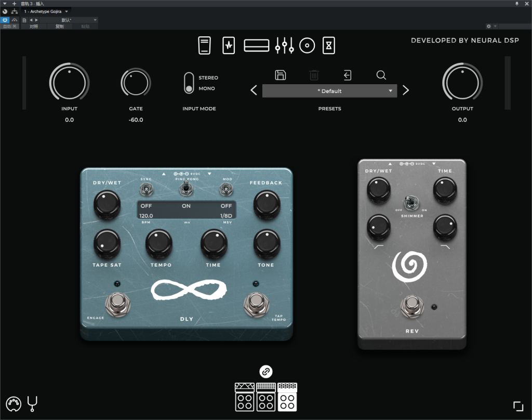Screen dimensions: 532x420
Task: Click the delay DRY/WET knob
Action: coord(107,204)
